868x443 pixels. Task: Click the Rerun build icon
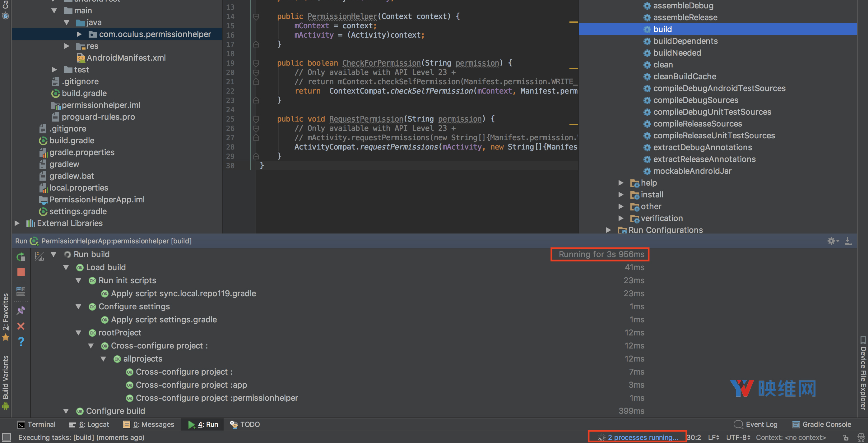tap(21, 257)
